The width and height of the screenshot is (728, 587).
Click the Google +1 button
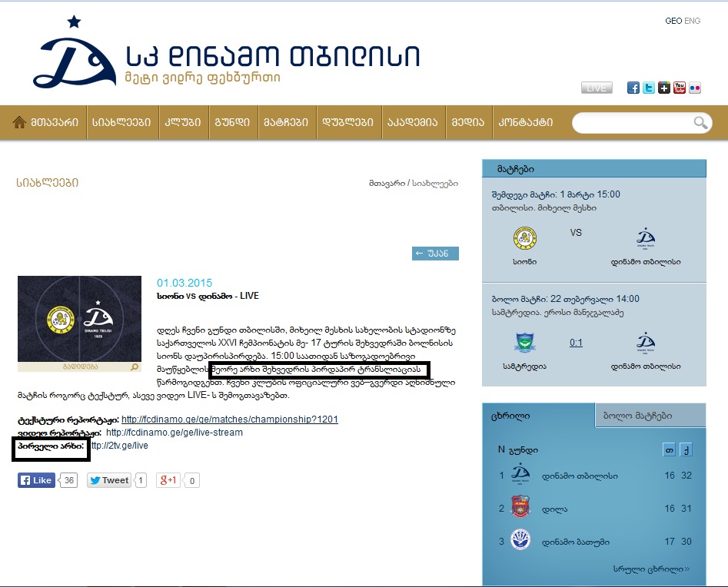point(168,480)
